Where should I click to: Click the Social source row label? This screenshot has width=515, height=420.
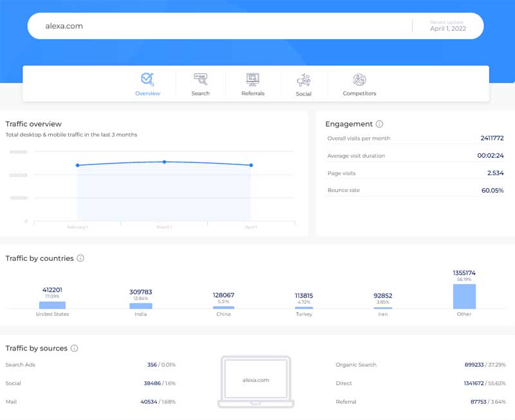pyautogui.click(x=13, y=383)
